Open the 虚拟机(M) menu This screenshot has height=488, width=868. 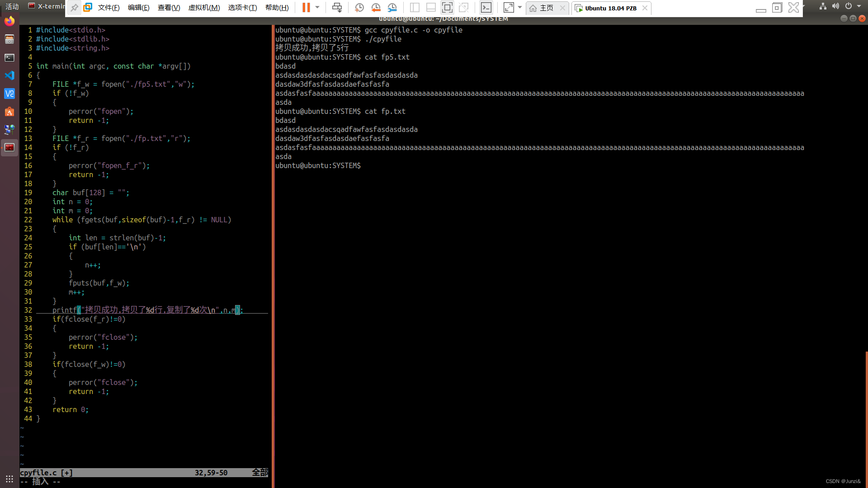coord(204,8)
